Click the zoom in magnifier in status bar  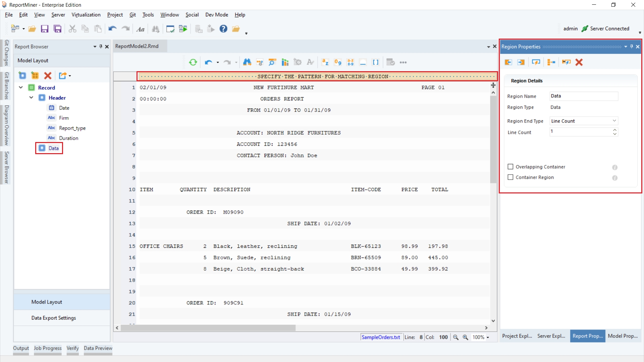point(466,337)
